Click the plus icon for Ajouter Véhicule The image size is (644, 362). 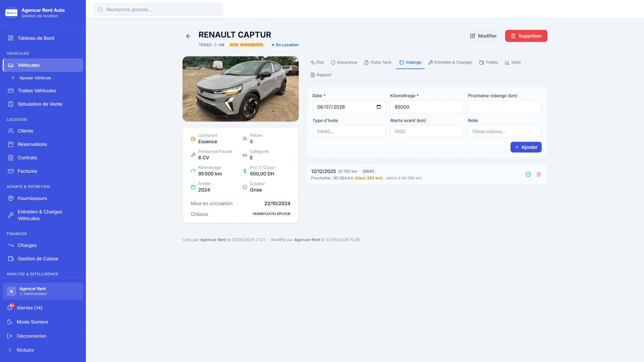(x=13, y=78)
